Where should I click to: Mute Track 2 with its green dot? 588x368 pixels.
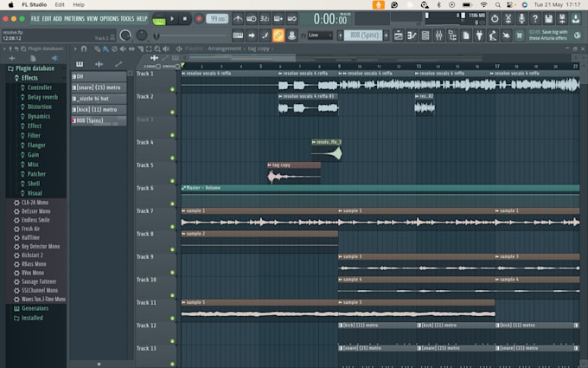tap(172, 113)
